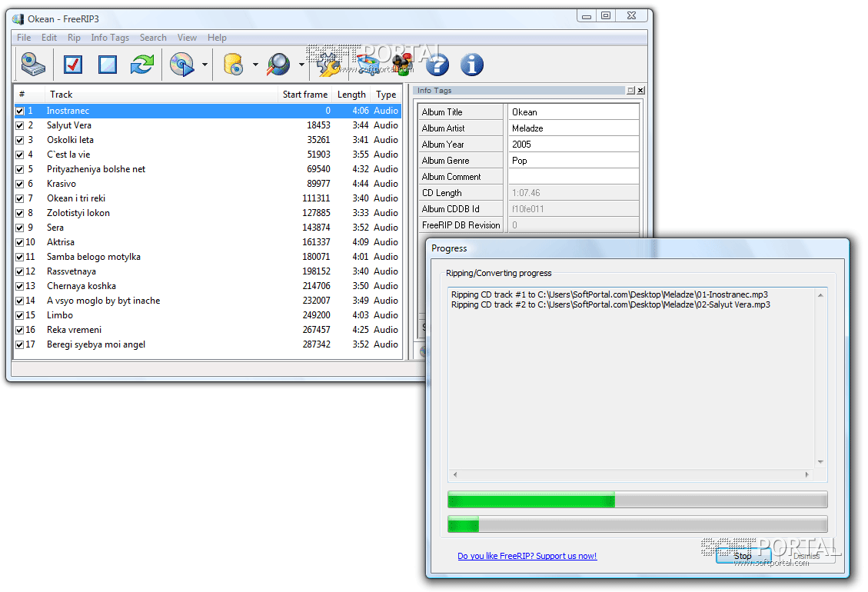Open the Search menu
The width and height of the screenshot is (868, 592).
tap(153, 38)
